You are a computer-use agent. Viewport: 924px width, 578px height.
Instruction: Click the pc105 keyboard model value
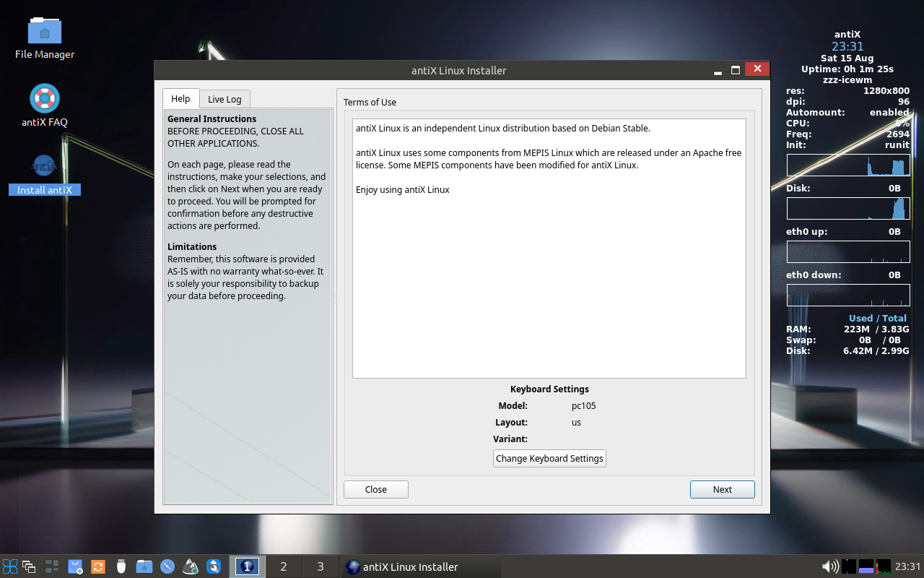pyautogui.click(x=583, y=405)
